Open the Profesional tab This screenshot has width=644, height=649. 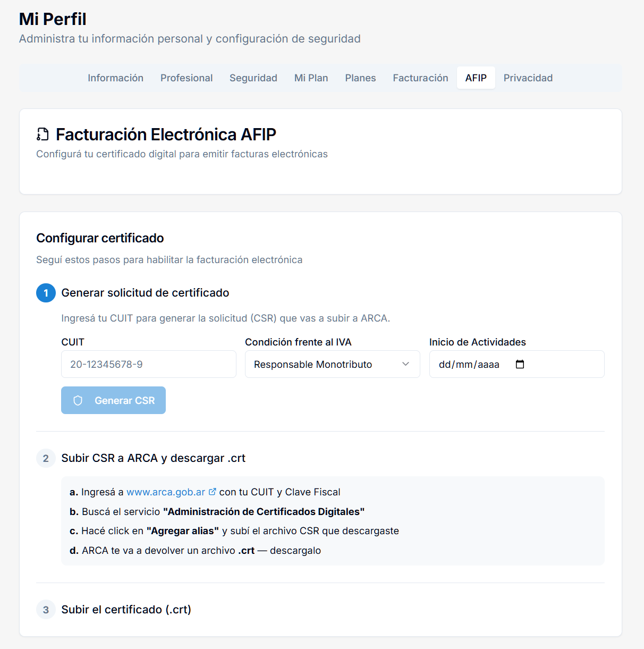click(x=187, y=78)
